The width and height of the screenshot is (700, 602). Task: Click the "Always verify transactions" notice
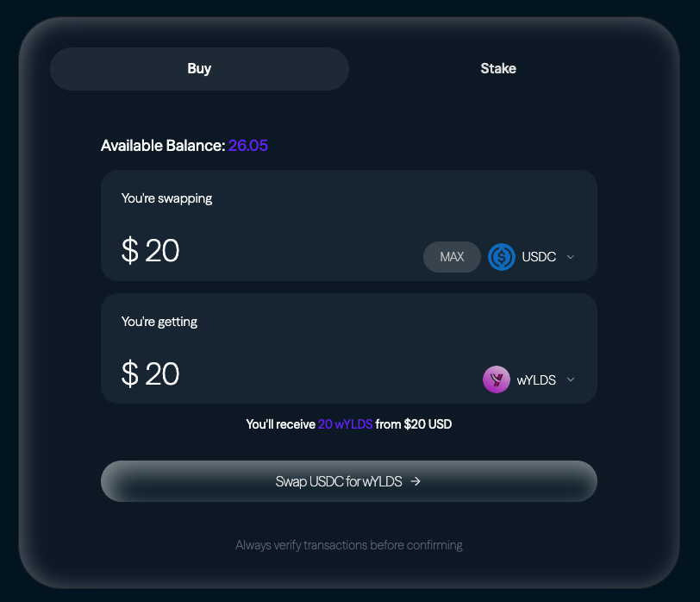coord(349,545)
